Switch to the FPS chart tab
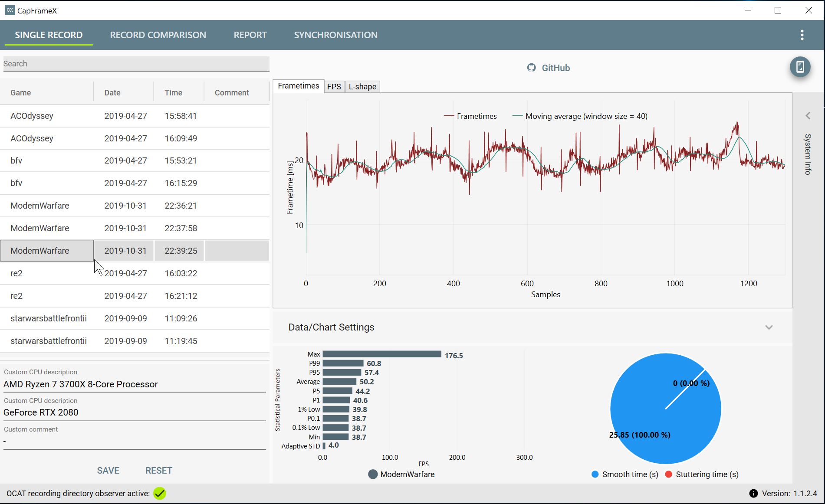Screen dimensions: 825x504 point(334,87)
